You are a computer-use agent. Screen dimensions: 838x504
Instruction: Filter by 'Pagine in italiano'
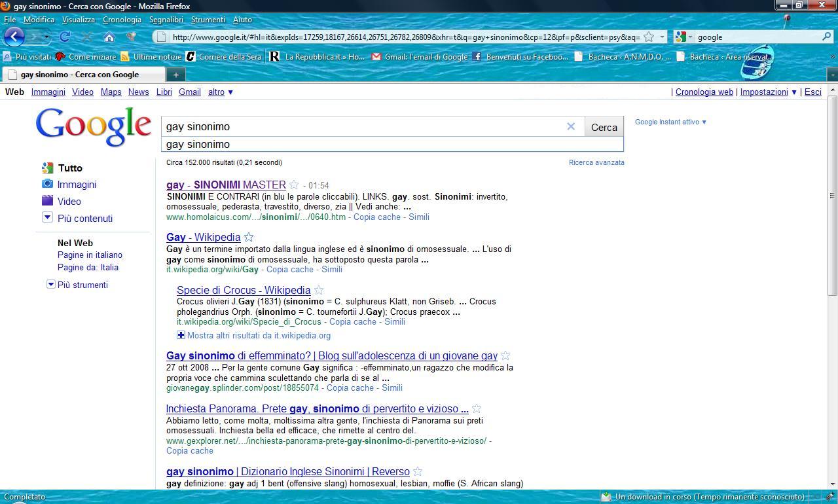coord(90,255)
